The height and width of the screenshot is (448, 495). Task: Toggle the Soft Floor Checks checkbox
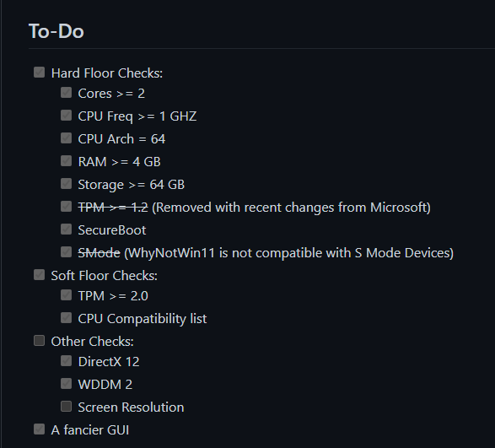point(39,274)
